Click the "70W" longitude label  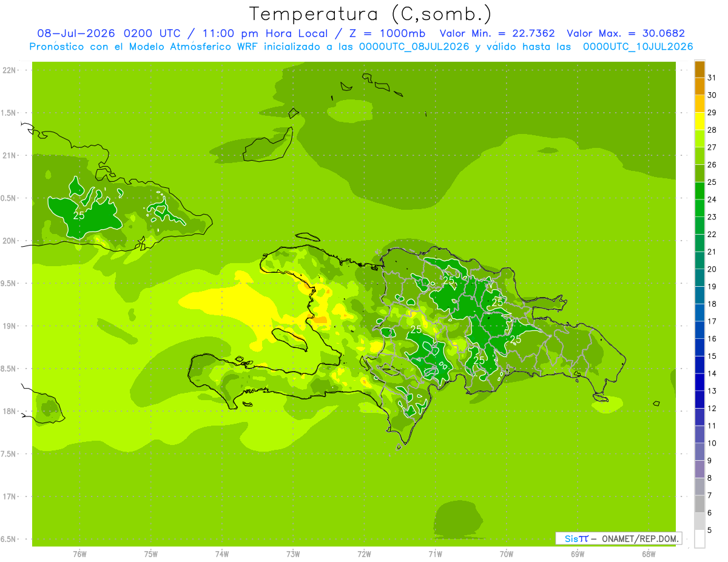(x=507, y=554)
